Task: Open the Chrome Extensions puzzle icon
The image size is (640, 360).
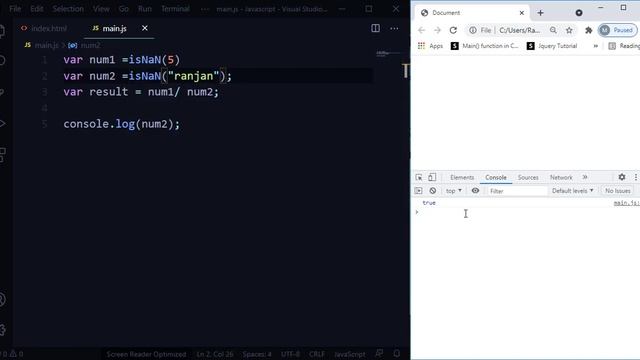Action: 589,30
